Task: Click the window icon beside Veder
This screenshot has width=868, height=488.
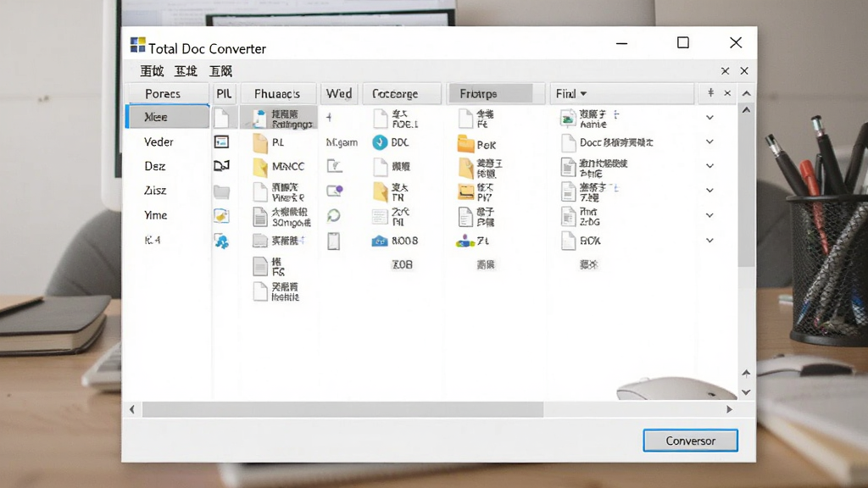Action: coord(221,142)
